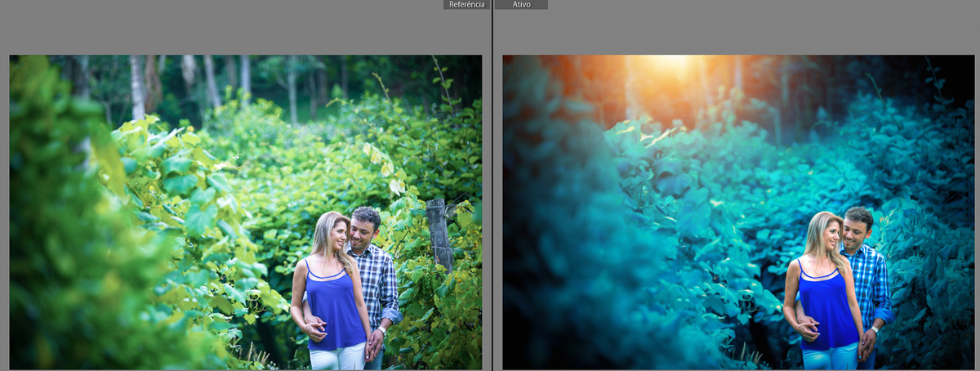Select the Ativo view label
The image size is (980, 371).
click(521, 5)
